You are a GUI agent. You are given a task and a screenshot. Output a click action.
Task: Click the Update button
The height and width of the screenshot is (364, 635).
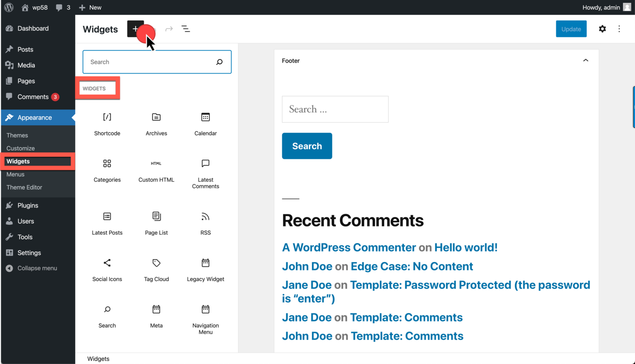(571, 28)
